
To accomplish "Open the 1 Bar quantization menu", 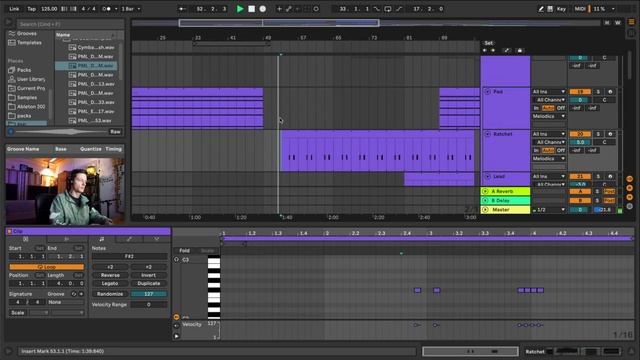I will coord(131,9).
